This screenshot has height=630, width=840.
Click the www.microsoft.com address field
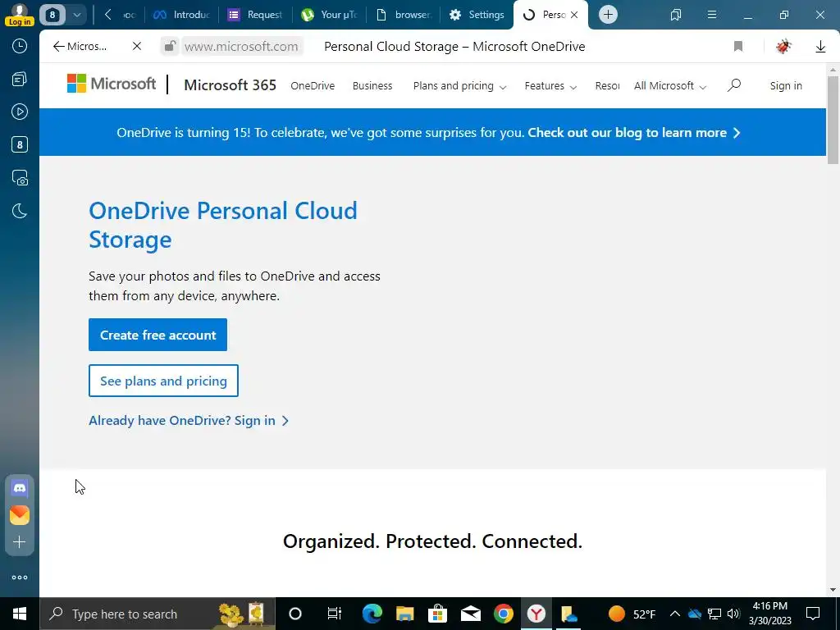click(242, 47)
